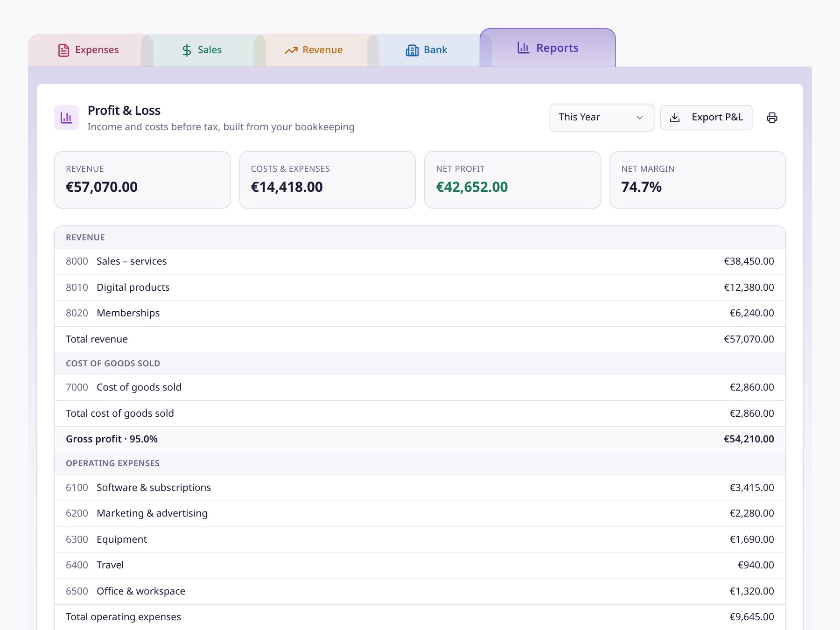Click the Total operating expenses row
The height and width of the screenshot is (630, 840).
[420, 617]
